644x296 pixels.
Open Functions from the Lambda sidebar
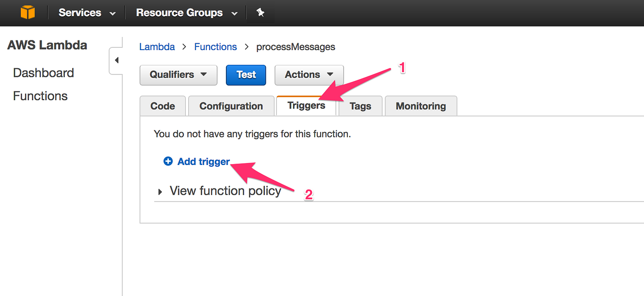[x=40, y=96]
